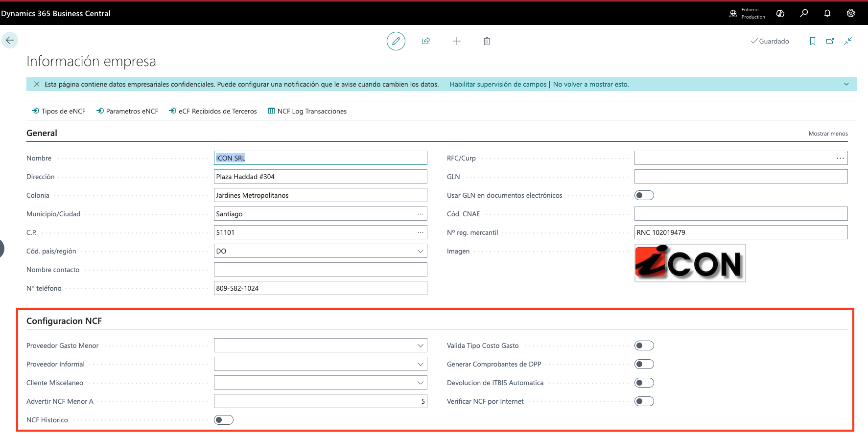Click the back arrow button
Image resolution: width=868 pixels, height=437 pixels.
pyautogui.click(x=10, y=40)
